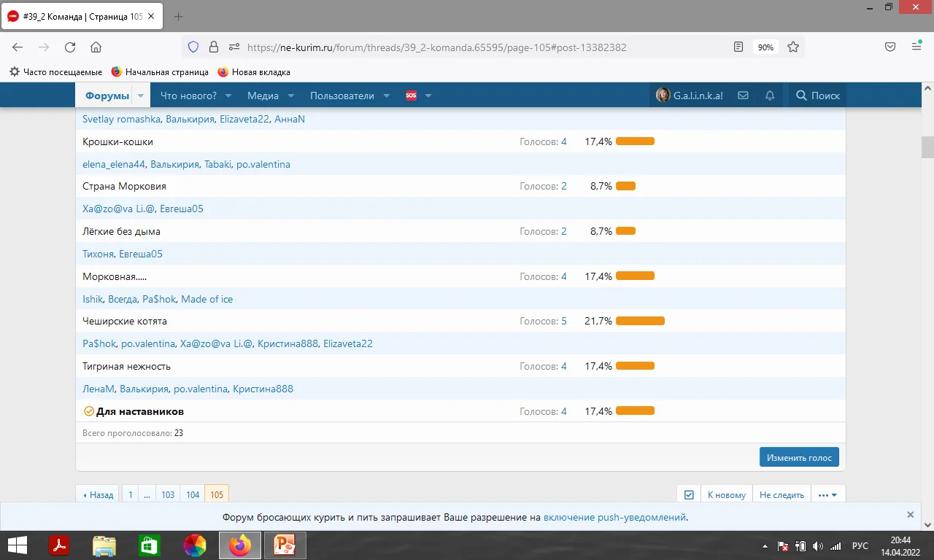This screenshot has width=934, height=560.
Task: Open private conversations envelope icon
Action: [x=743, y=96]
